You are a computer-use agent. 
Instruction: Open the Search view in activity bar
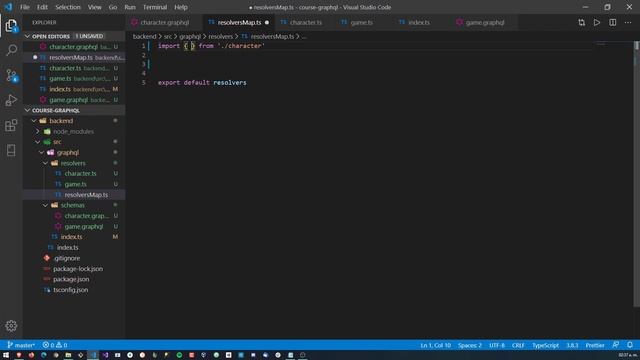(11, 51)
